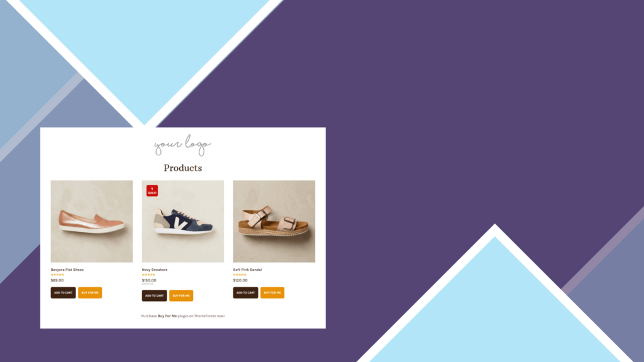The height and width of the screenshot is (362, 644).
Task: Click the Navy Sneakers title link
Action: tap(155, 270)
